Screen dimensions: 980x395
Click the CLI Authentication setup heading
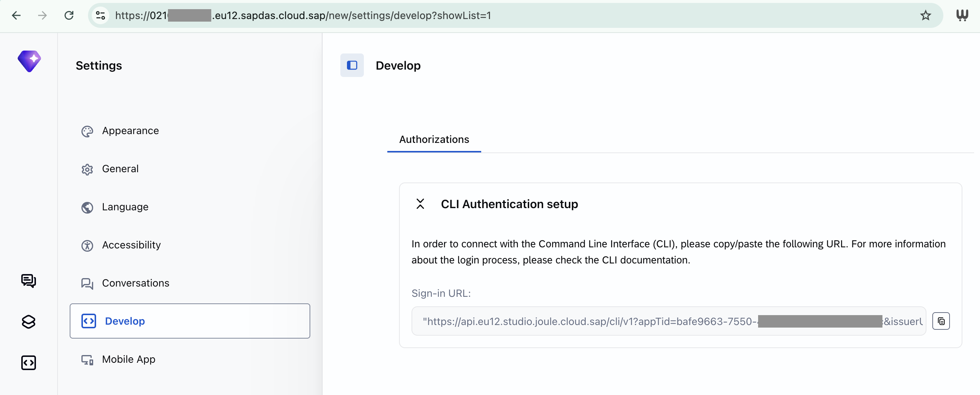509,204
